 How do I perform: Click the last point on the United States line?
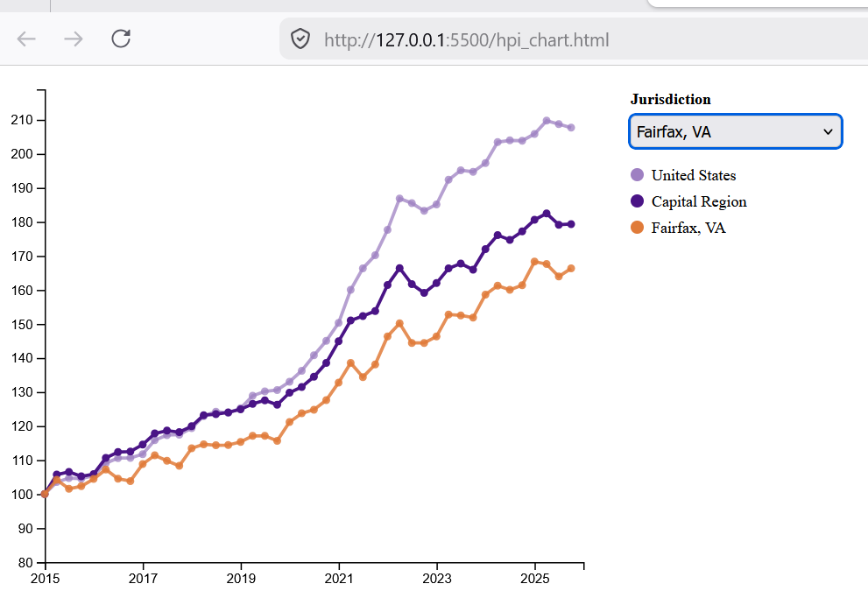[x=571, y=128]
